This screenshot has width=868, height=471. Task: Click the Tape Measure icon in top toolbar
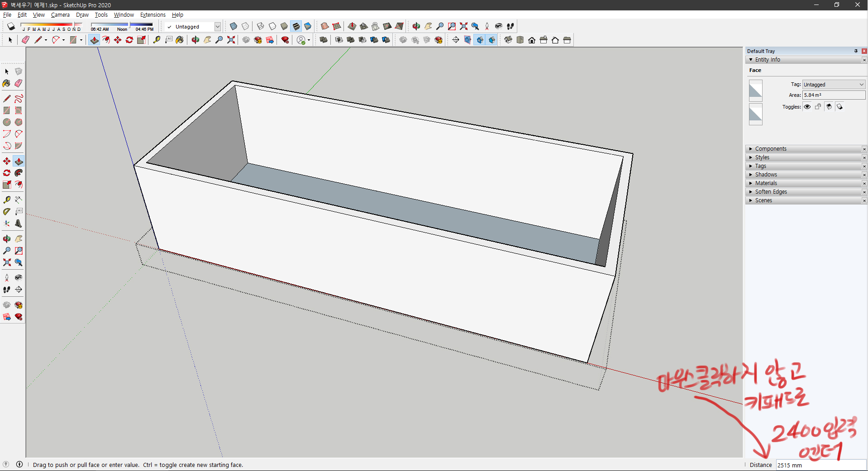(157, 40)
